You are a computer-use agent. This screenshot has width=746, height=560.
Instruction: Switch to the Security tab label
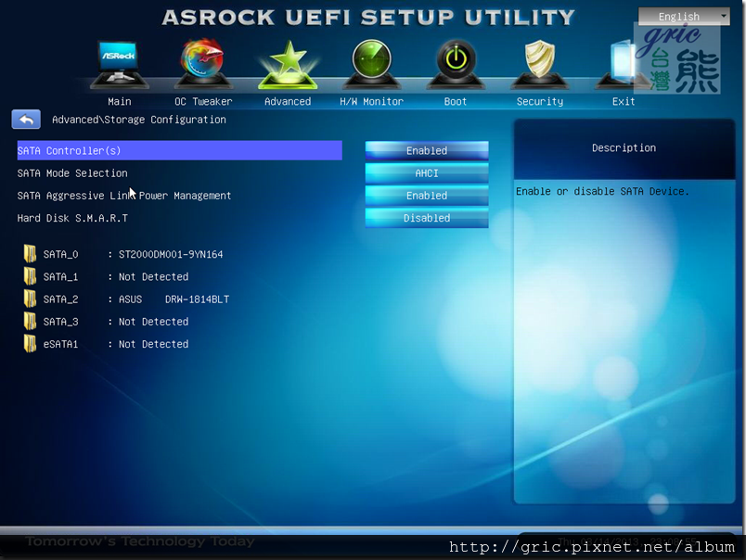point(540,101)
